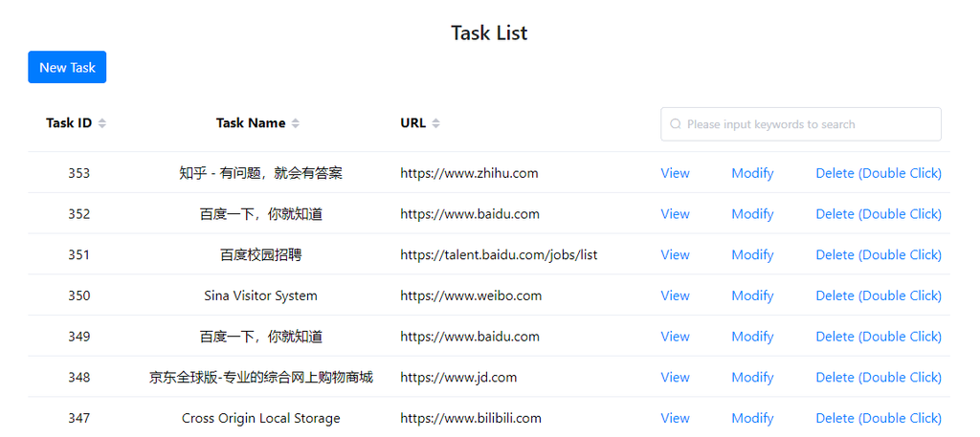Click the search magnifier icon
The height and width of the screenshot is (437, 980).
click(x=675, y=124)
